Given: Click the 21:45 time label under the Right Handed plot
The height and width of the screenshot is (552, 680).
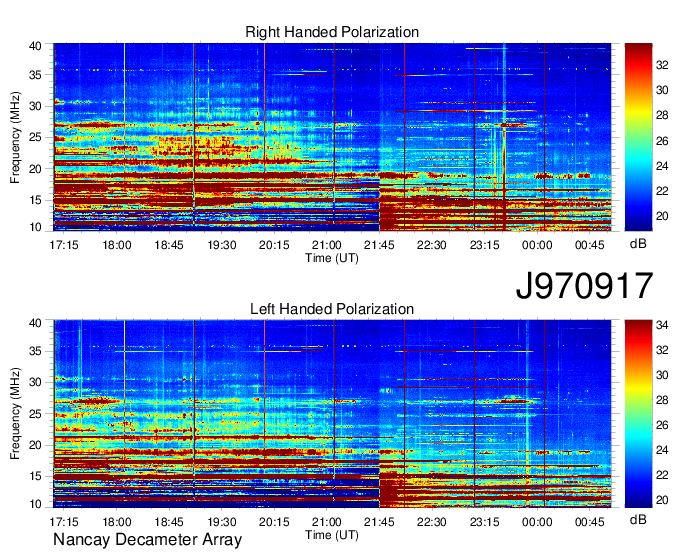Looking at the screenshot, I should pyautogui.click(x=379, y=245).
